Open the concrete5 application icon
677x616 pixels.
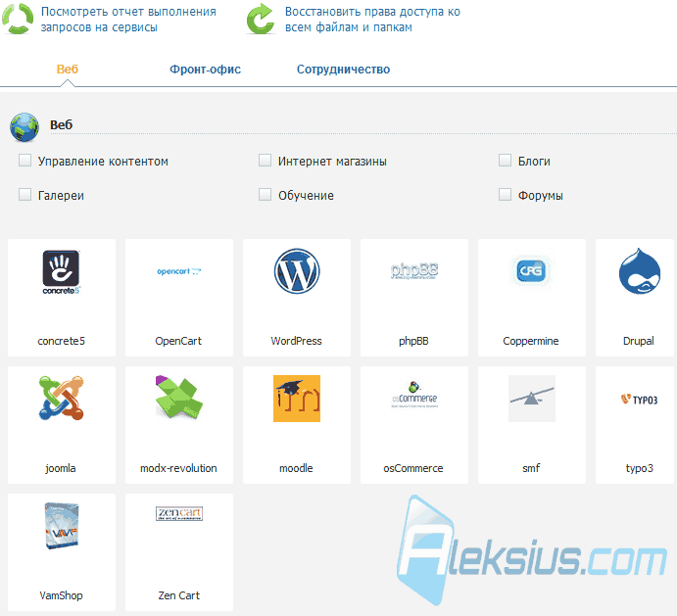tap(62, 272)
